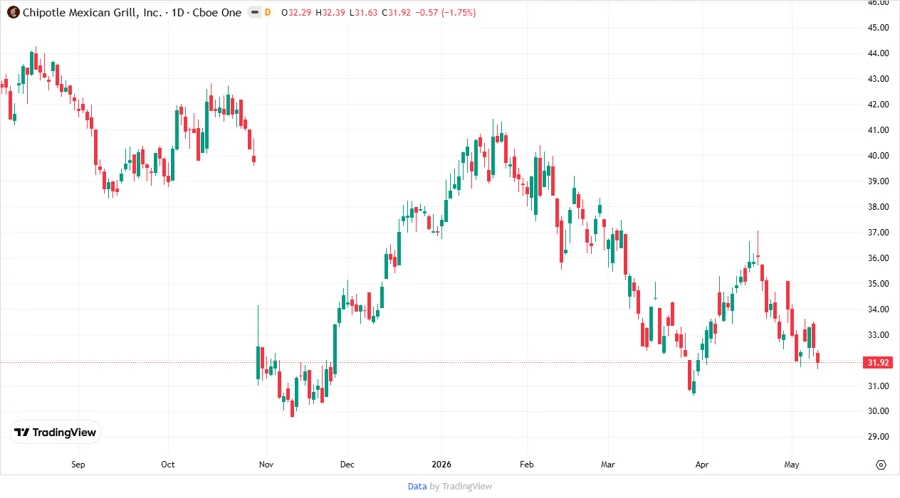Click the Chipotle Mexican Grill, Inc. title
This screenshot has width=900, height=498.
[x=92, y=13]
